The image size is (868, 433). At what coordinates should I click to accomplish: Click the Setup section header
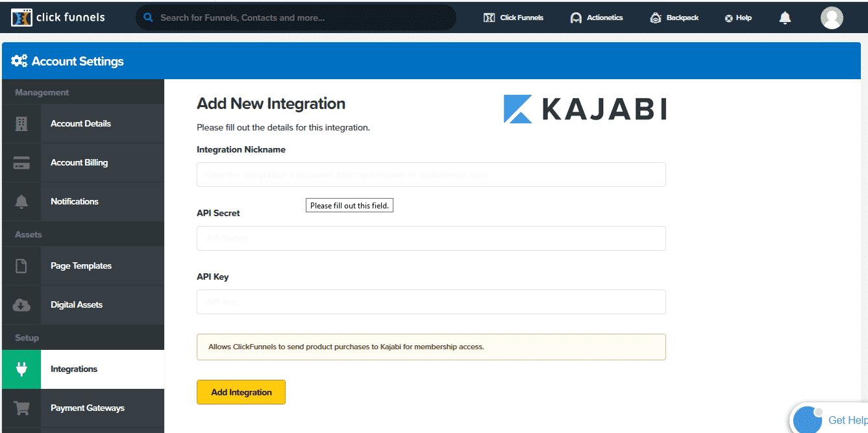click(27, 338)
